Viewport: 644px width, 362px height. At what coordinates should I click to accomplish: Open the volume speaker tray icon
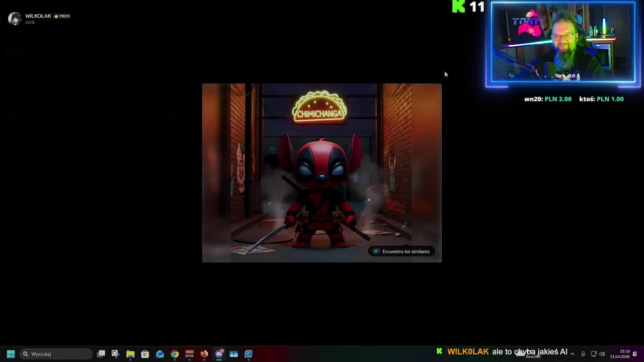[602, 354]
